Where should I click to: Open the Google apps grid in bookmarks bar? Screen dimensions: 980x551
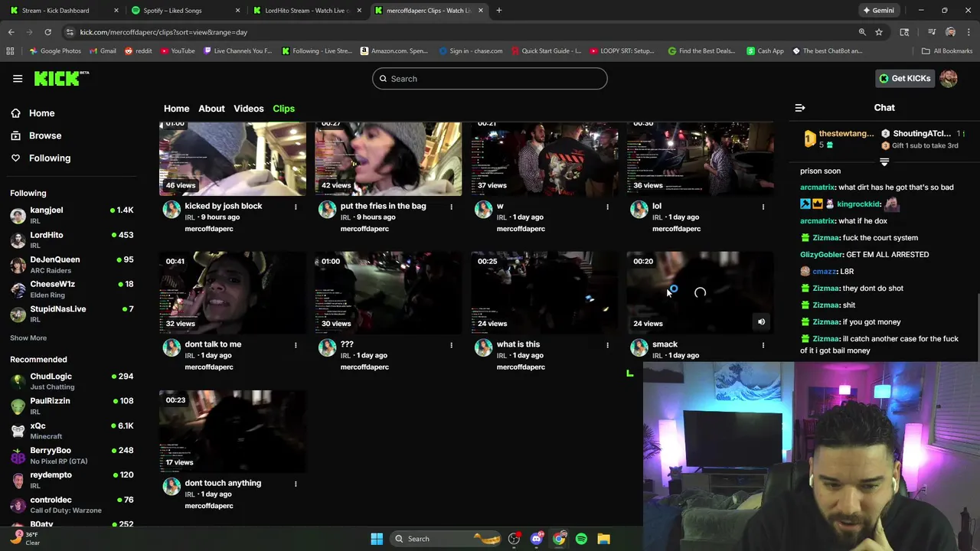10,51
